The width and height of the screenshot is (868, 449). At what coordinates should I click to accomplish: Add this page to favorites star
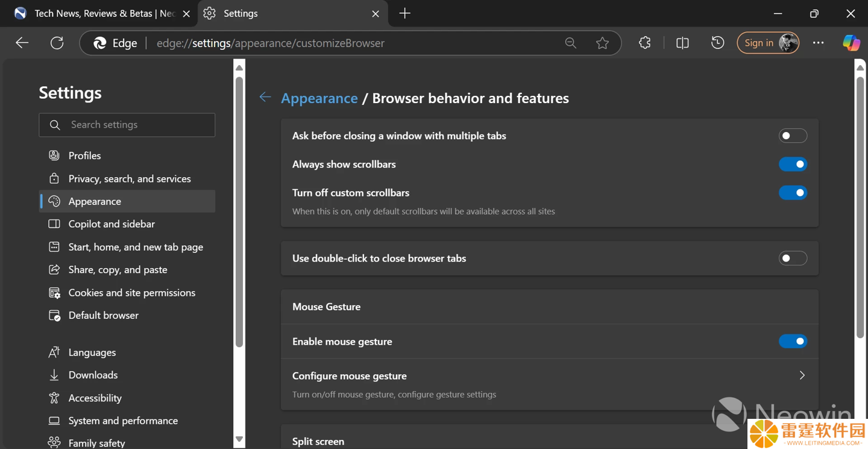602,43
